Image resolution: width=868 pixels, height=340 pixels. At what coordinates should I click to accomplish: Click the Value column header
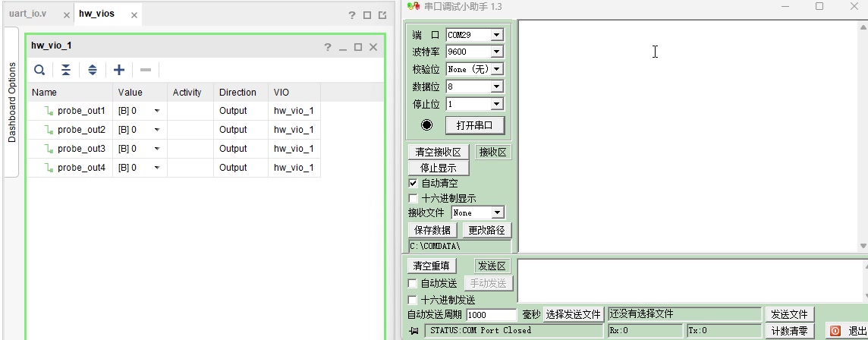[x=130, y=93]
